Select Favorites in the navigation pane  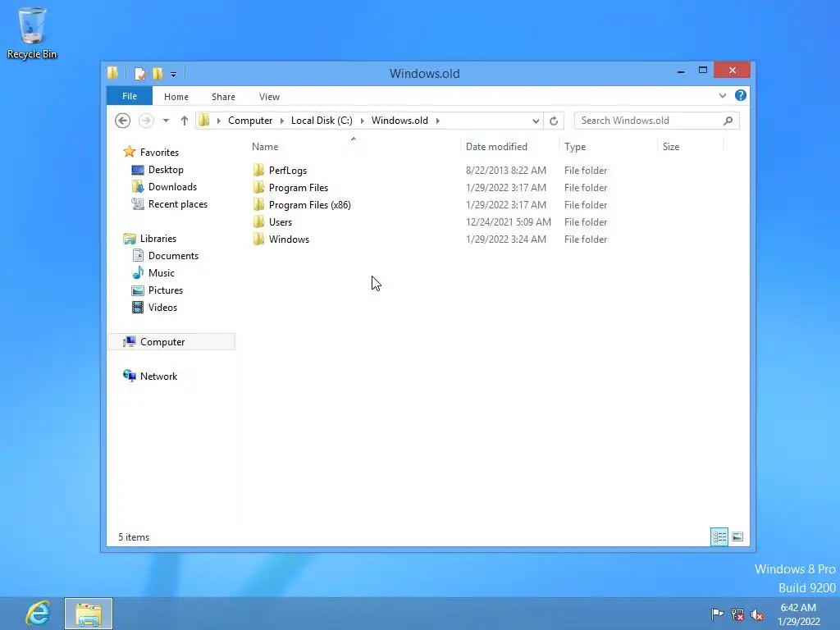(159, 152)
